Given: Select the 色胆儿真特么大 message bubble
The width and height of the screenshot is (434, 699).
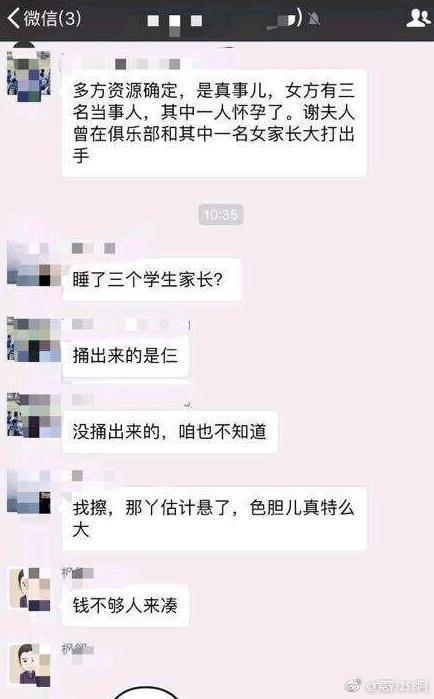Looking at the screenshot, I should coord(214,518).
